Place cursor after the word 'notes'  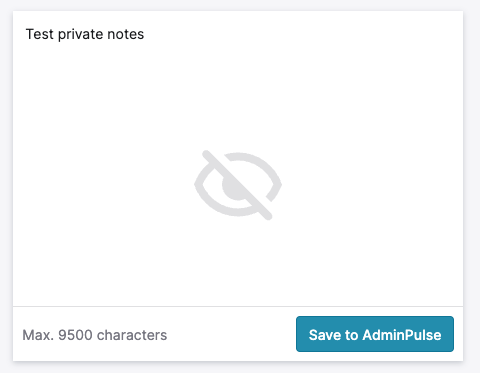tap(144, 34)
